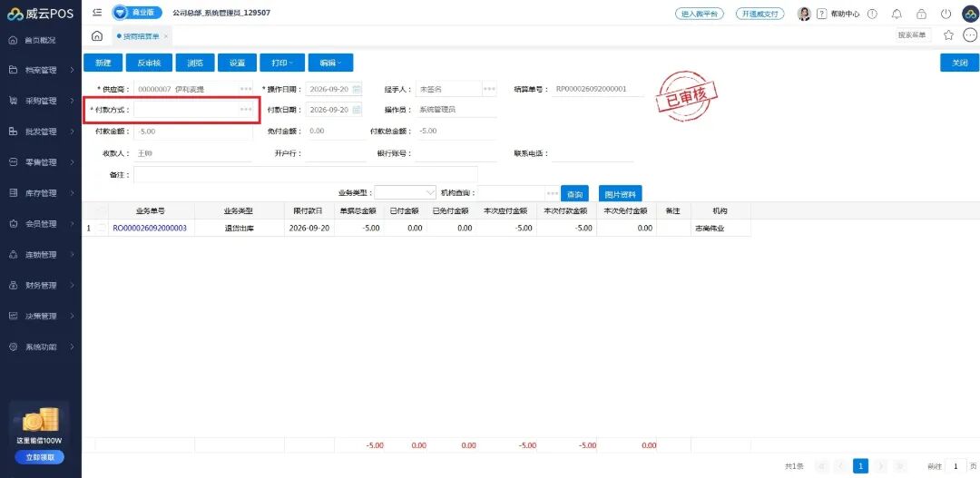980x478 pixels.
Task: Click the 机构 column header
Action: tap(720, 211)
